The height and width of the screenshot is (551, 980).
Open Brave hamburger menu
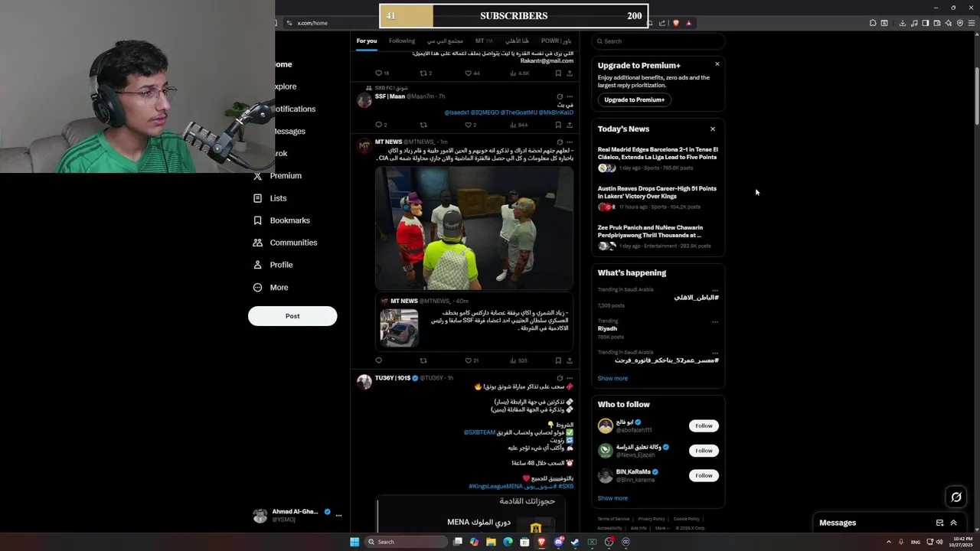[972, 23]
